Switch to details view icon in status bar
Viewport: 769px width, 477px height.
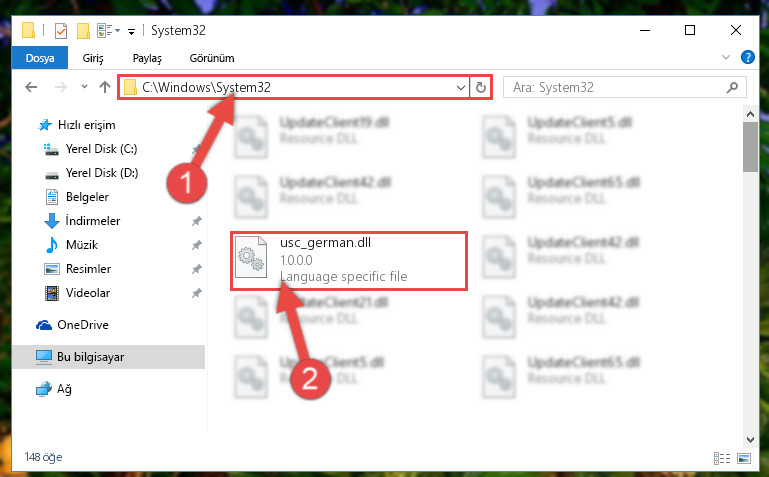[x=721, y=458]
